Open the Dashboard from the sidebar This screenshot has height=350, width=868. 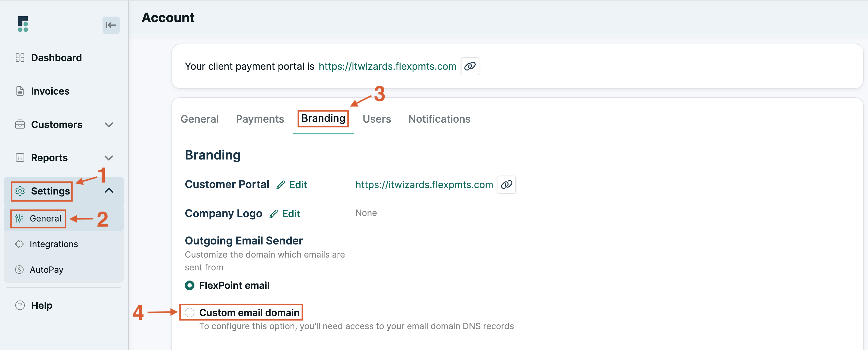[x=56, y=57]
